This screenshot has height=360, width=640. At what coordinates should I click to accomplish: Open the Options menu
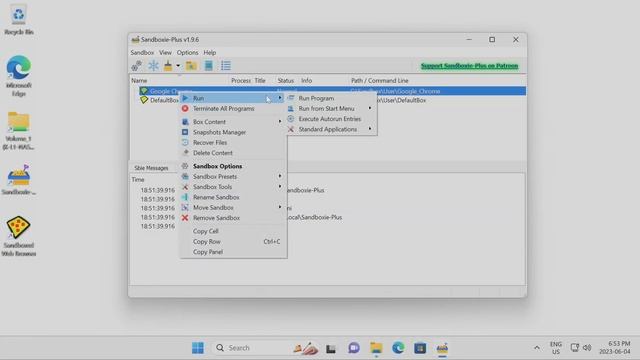pyautogui.click(x=187, y=53)
